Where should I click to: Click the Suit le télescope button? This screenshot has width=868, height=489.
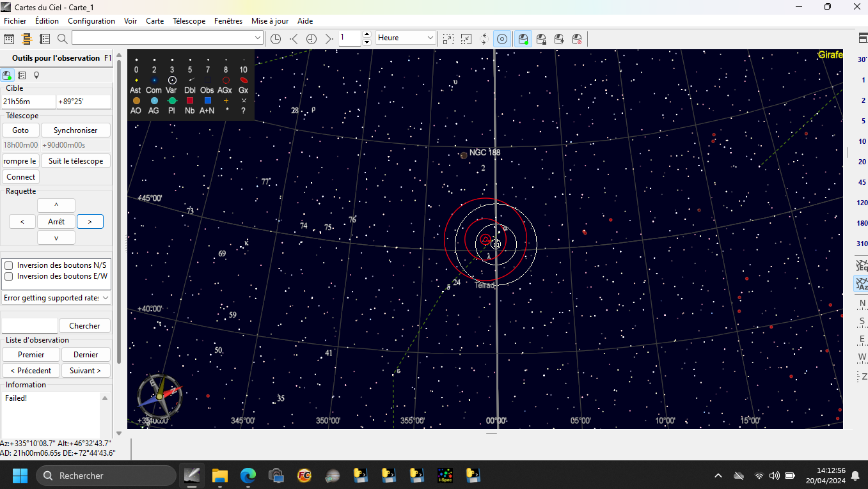click(75, 161)
